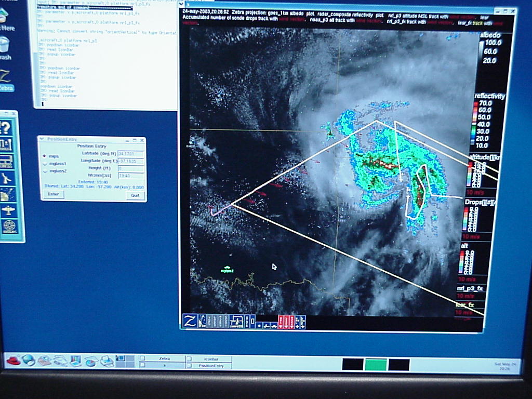Image resolution: width=532 pixels, height=399 pixels.
Task: Select the mips radio button
Action: coord(45,156)
